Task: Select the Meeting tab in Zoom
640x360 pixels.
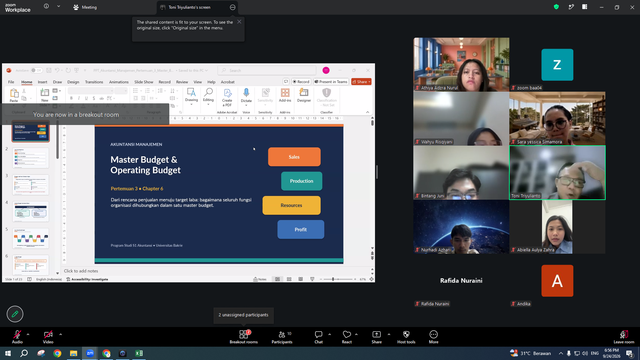Action: [85, 7]
